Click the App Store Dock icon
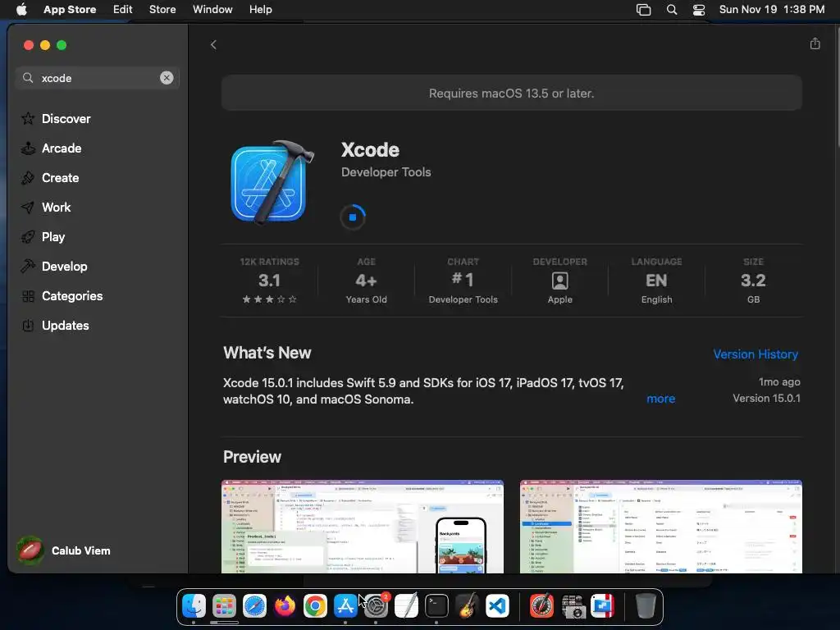 click(x=345, y=606)
